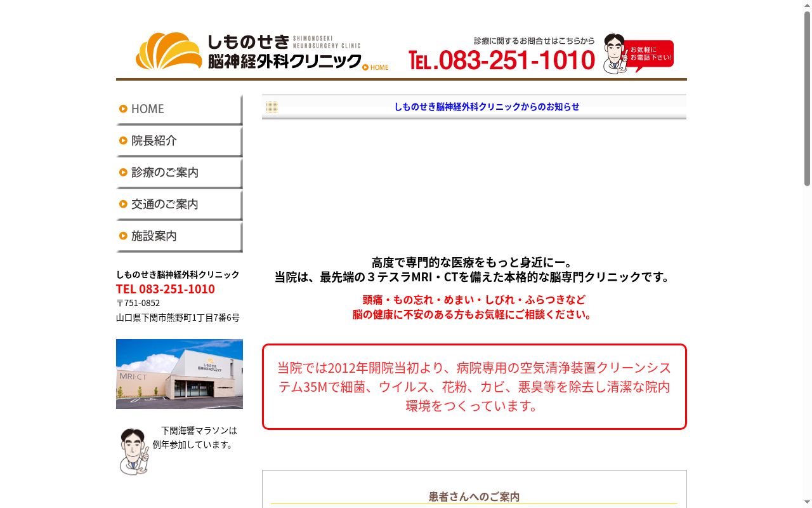Click the 診療に関するお問合せはこちらから text
812x508 pixels.
pyautogui.click(x=534, y=41)
